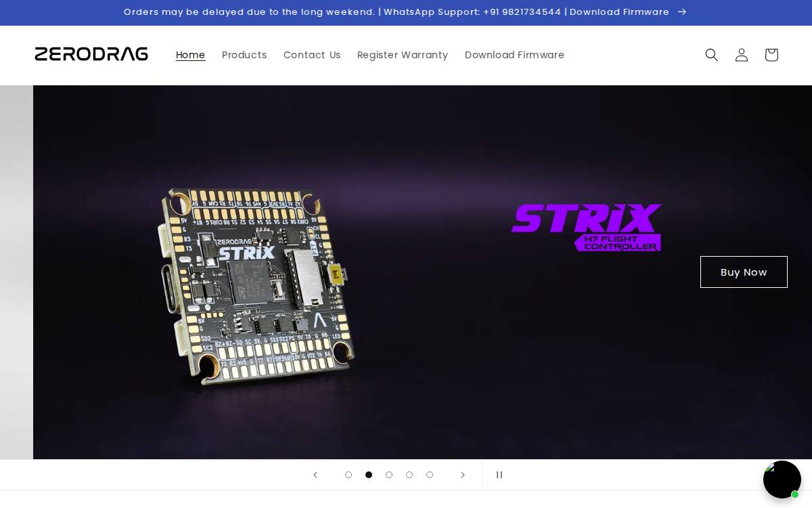Click the STRIX H7 Flight Controller logo
This screenshot has width=812, height=508.
[586, 227]
